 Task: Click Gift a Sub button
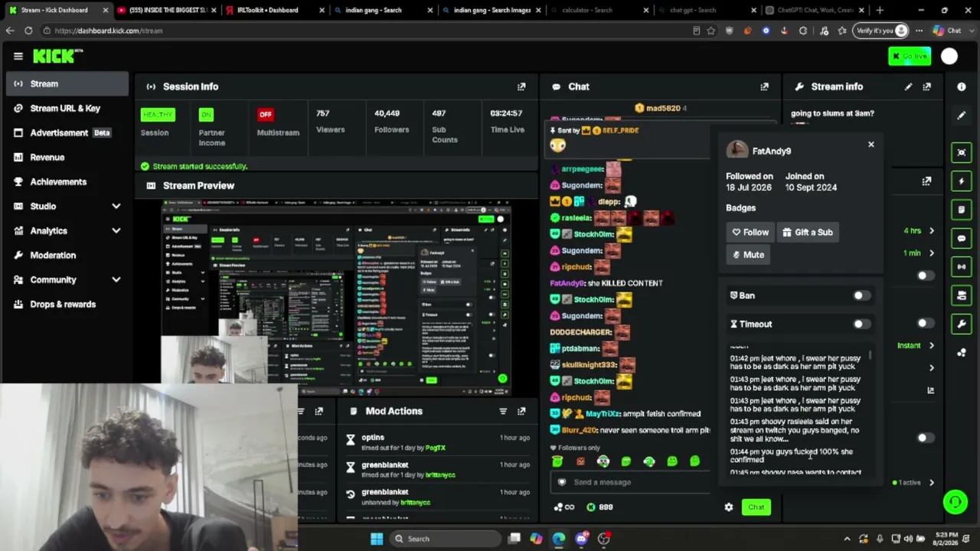point(807,232)
